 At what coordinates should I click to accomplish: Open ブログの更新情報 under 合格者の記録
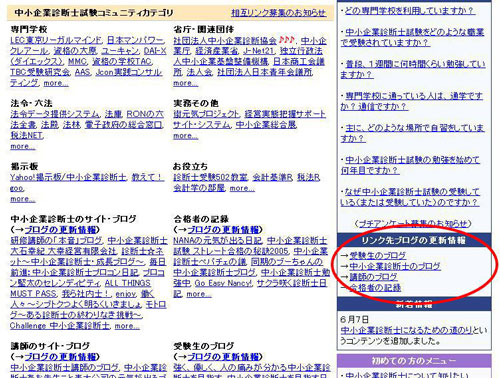pyautogui.click(x=223, y=230)
